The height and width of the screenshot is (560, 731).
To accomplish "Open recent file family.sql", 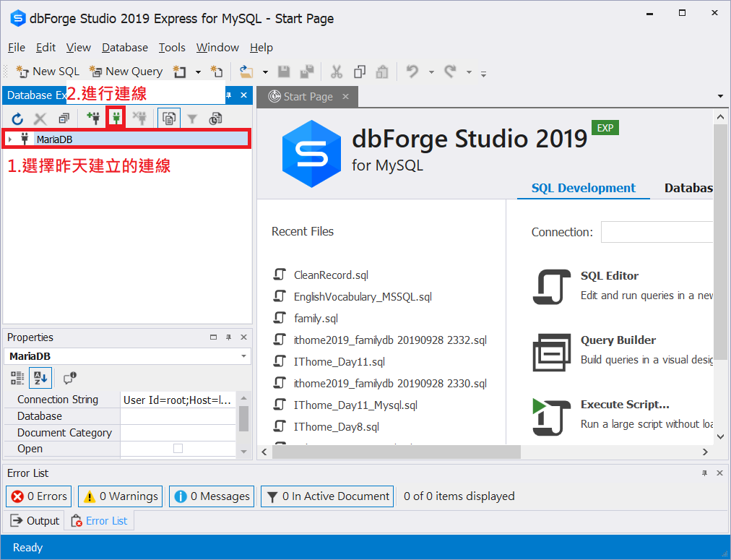I will tap(316, 319).
